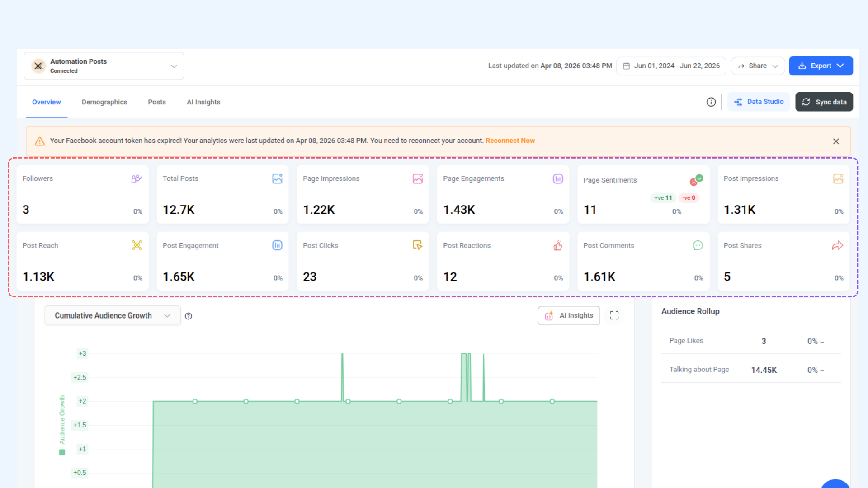868x488 pixels.
Task: Click the Followers card people icon
Action: pyautogui.click(x=137, y=179)
